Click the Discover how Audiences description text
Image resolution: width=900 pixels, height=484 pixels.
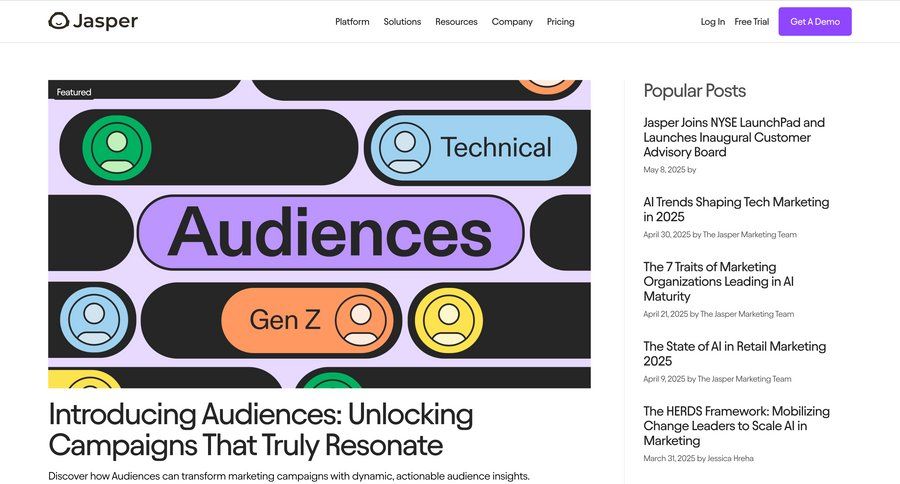(289, 476)
